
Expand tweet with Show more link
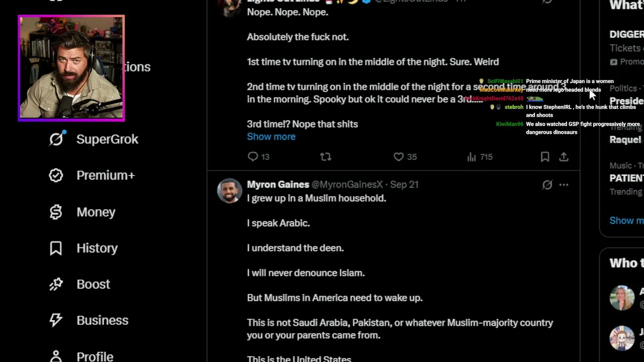271,137
